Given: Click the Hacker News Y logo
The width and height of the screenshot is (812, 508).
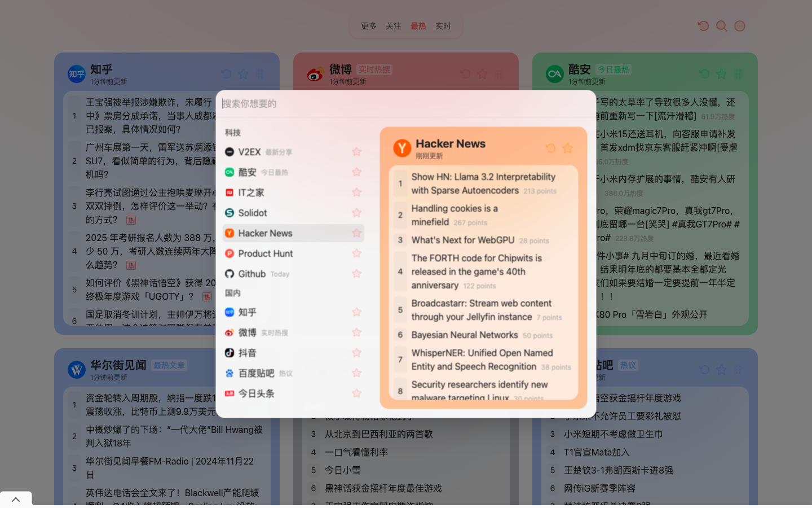Looking at the screenshot, I should click(x=402, y=148).
